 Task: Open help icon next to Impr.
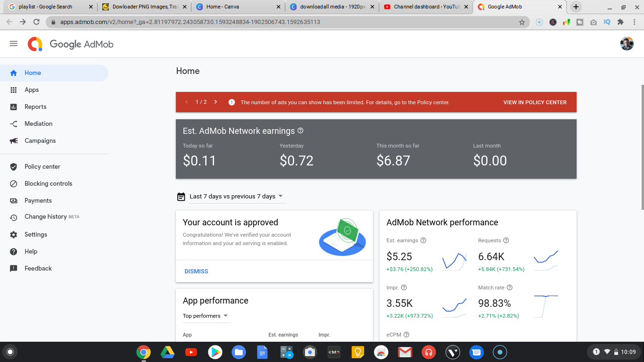pyautogui.click(x=404, y=288)
